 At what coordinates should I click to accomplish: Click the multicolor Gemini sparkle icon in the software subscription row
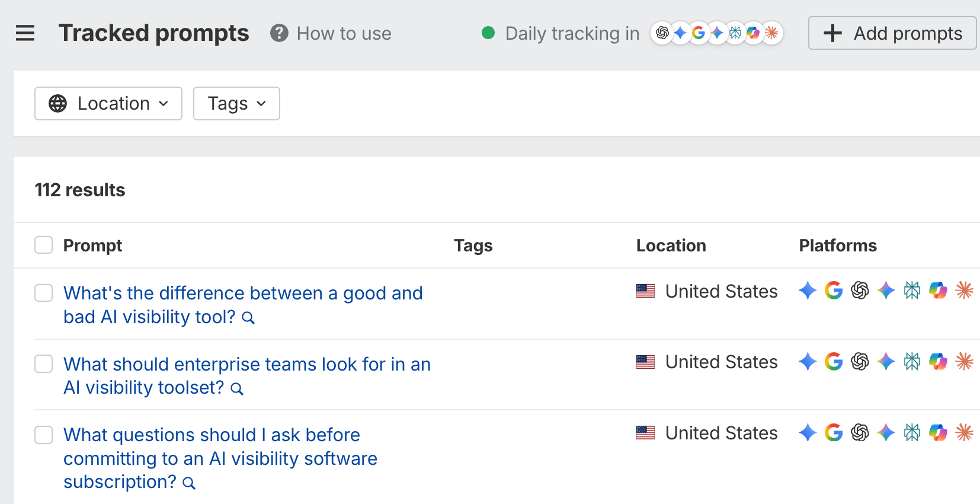[886, 432]
